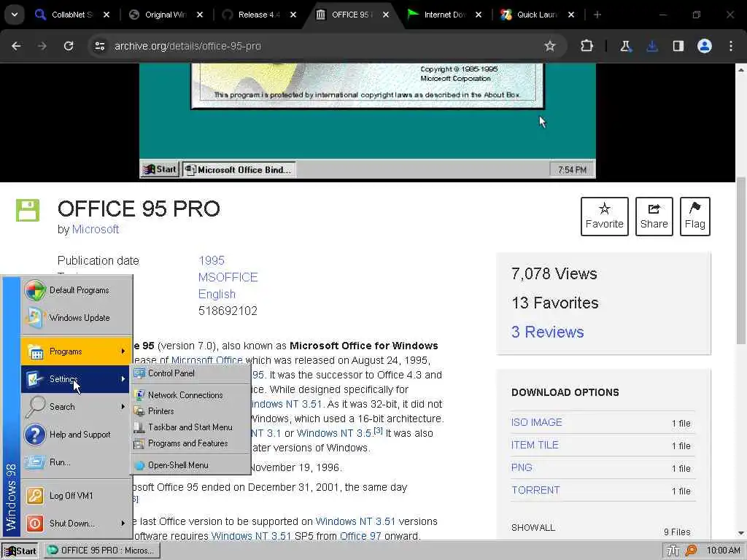Click the orange tray search icon
Image resolution: width=747 pixels, height=560 pixels.
pos(691,551)
